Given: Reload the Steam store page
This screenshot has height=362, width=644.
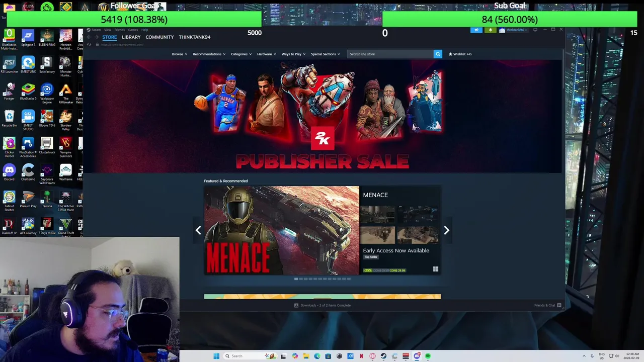Looking at the screenshot, I should 90,44.
